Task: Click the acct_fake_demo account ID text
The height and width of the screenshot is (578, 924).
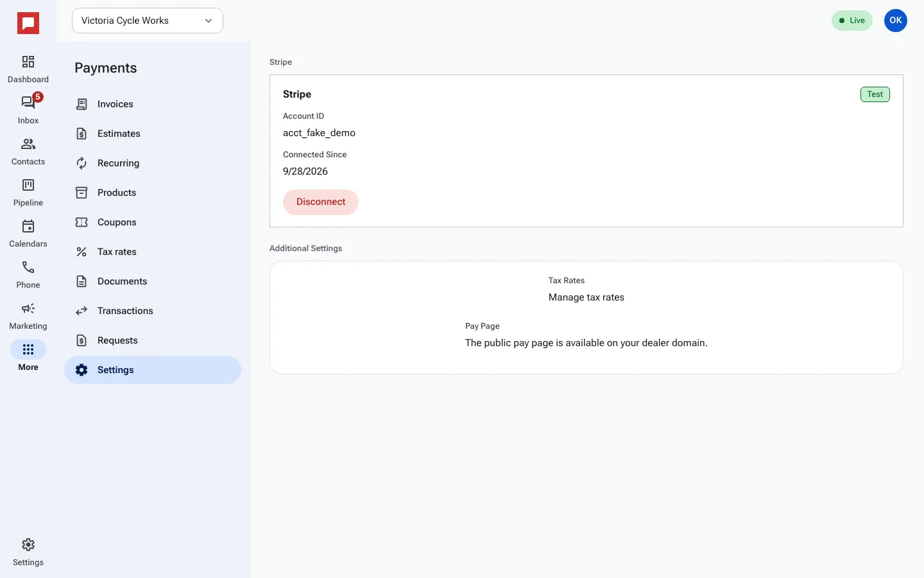Action: (319, 133)
